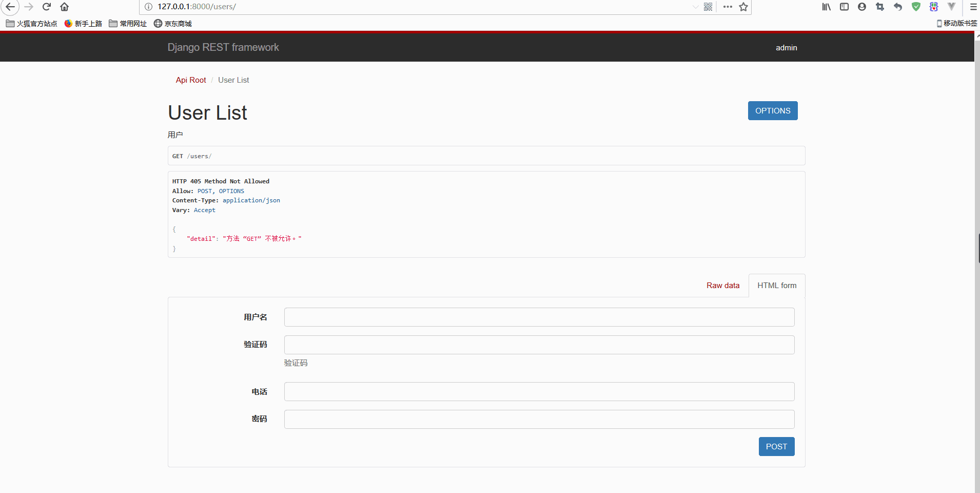Toggle the browser sidebar view
The image size is (980, 493).
pyautogui.click(x=844, y=7)
